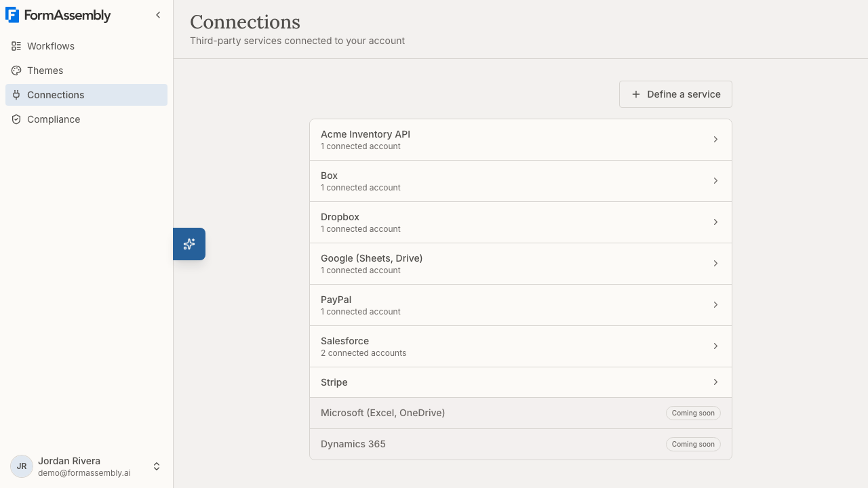Screen dimensions: 868x488
Task: Click the Dropbox service name
Action: (340, 217)
